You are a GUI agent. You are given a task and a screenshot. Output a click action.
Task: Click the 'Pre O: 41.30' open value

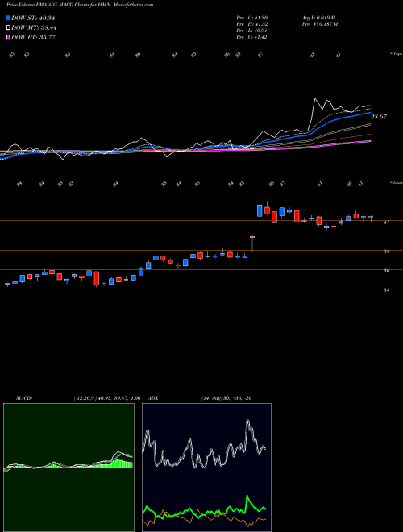(251, 17)
